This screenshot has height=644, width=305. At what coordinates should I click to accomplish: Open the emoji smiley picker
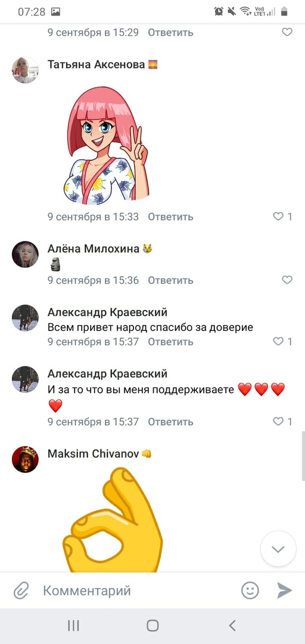coord(250,590)
